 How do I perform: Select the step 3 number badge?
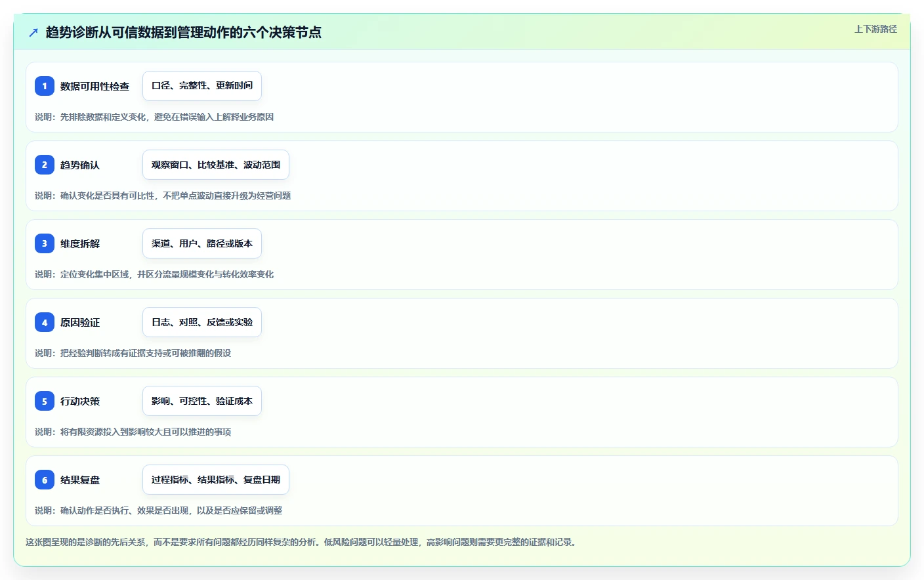45,243
